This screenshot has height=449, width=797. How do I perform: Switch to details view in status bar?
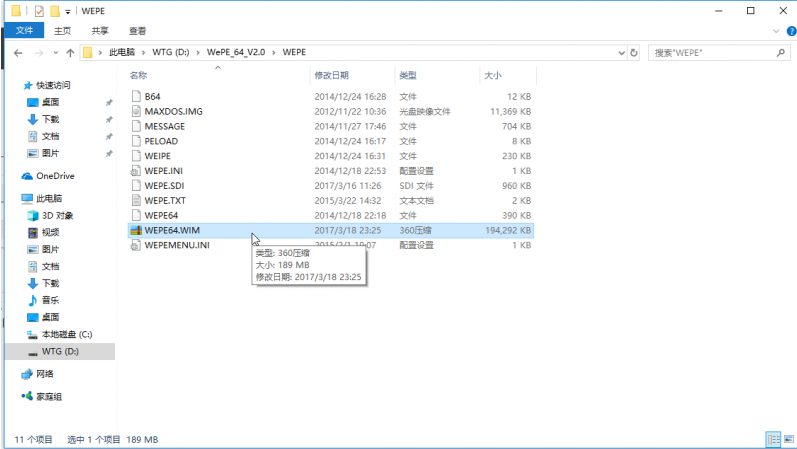[x=772, y=439]
